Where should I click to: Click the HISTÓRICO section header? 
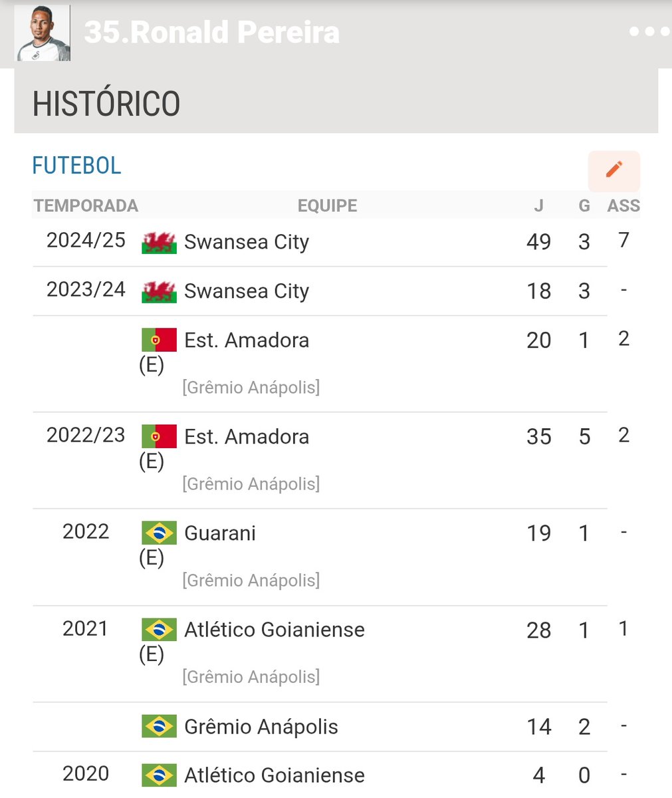[106, 104]
